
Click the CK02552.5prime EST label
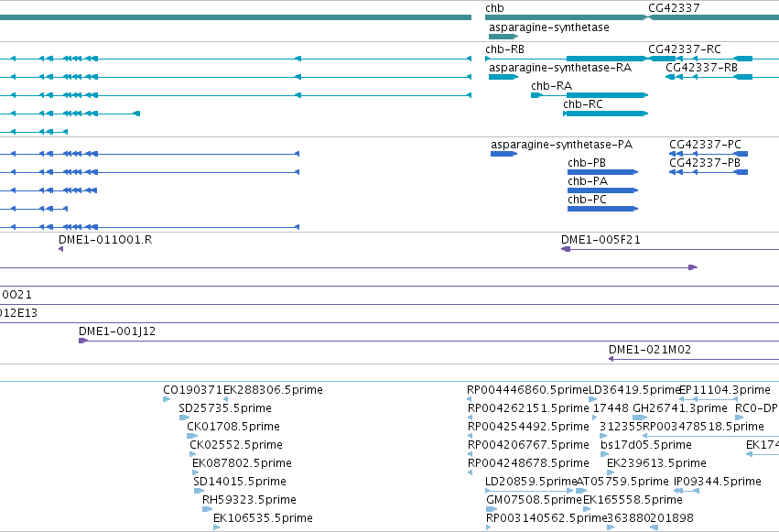236,445
